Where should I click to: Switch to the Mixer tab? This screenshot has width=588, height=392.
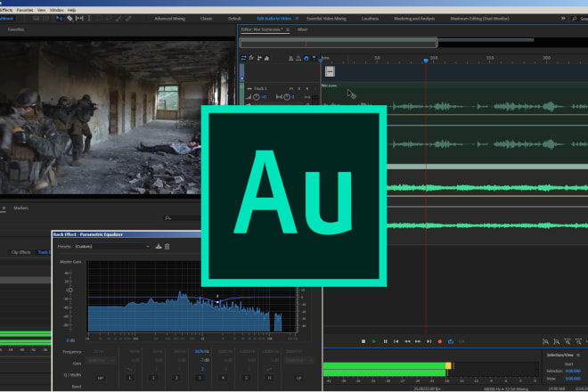tap(302, 29)
